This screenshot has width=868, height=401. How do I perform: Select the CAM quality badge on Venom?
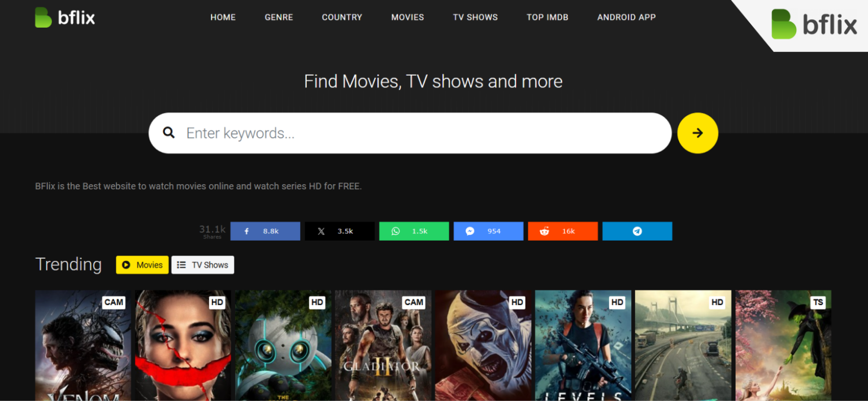pyautogui.click(x=114, y=302)
